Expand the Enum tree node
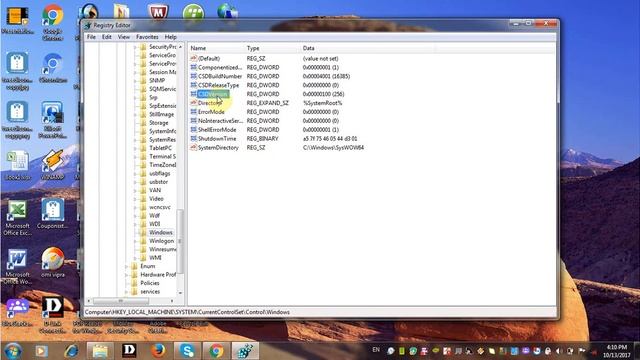640x360 pixels. point(127,266)
